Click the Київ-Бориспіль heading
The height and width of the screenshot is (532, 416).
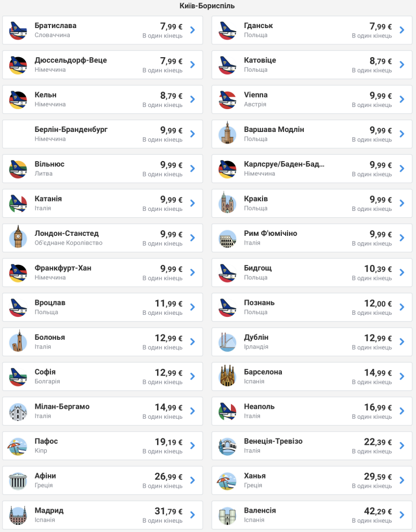point(207,6)
